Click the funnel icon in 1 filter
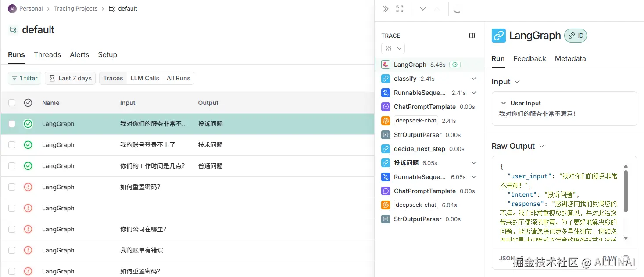Viewport: 644px width, 277px height. tap(14, 78)
